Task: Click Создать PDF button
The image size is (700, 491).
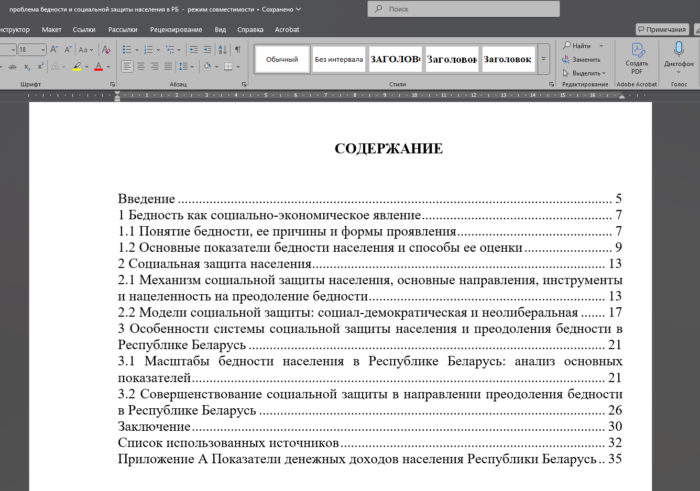Action: (x=637, y=58)
